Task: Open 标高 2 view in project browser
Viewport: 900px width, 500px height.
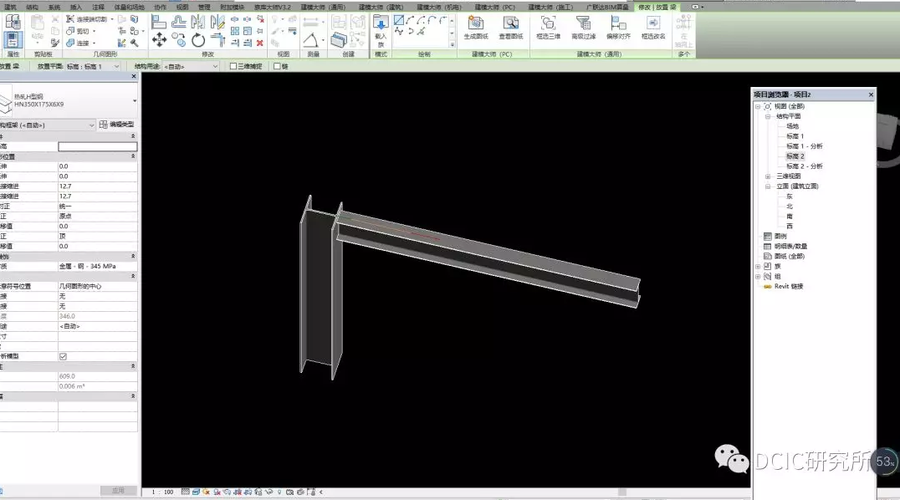Action: [795, 156]
